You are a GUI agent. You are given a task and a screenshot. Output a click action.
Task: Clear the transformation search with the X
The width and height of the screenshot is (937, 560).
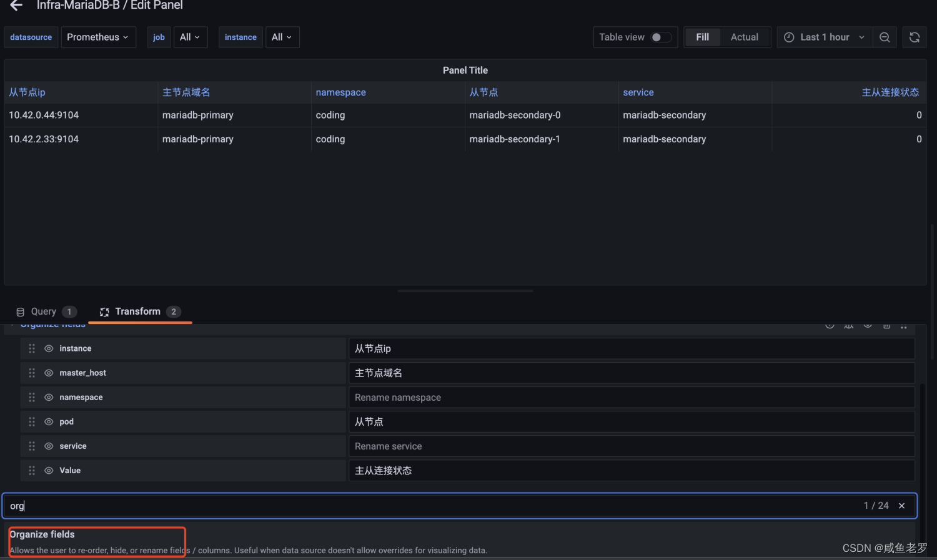(901, 506)
